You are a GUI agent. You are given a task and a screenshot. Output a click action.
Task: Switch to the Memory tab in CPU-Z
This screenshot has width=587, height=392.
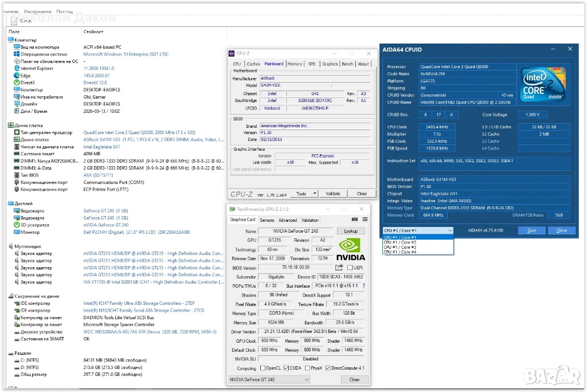295,64
